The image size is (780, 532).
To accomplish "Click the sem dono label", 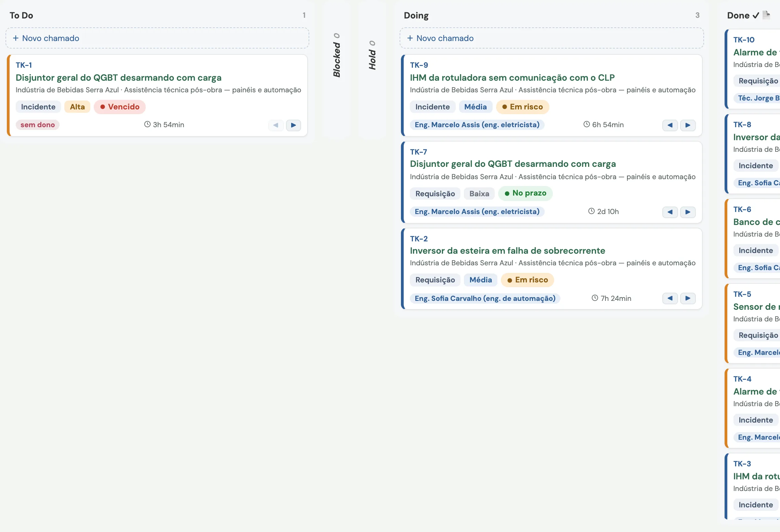I will [38, 125].
